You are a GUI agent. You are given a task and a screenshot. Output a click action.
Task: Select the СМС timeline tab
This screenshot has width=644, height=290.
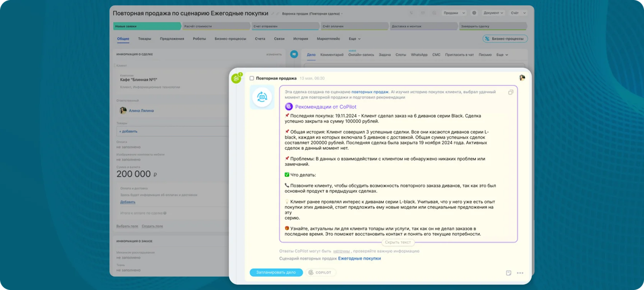point(436,55)
